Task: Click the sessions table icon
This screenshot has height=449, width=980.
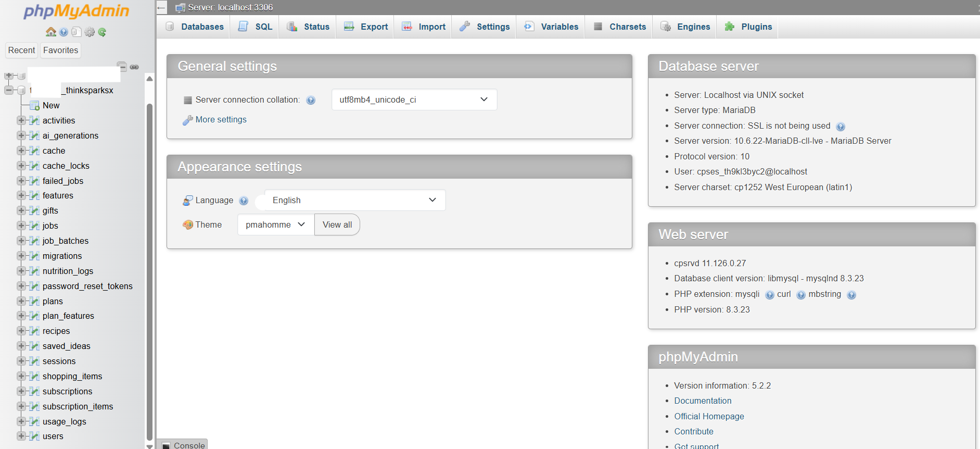Action: (35, 361)
